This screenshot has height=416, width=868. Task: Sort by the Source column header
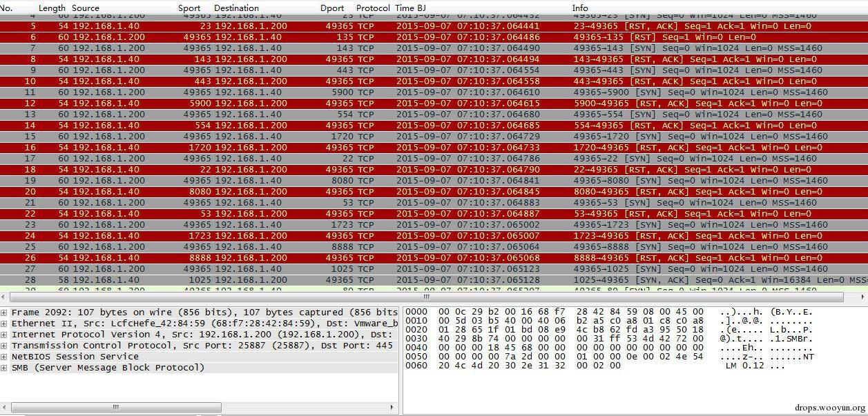click(86, 8)
